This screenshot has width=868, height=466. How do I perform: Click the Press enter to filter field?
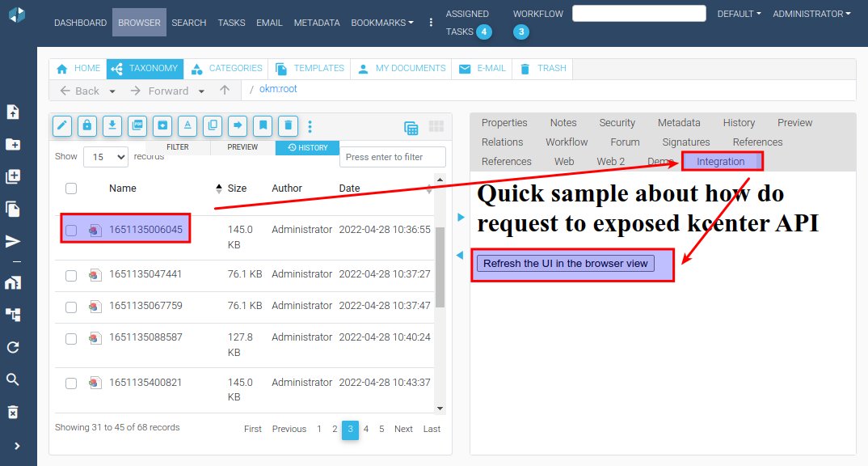[x=393, y=157]
